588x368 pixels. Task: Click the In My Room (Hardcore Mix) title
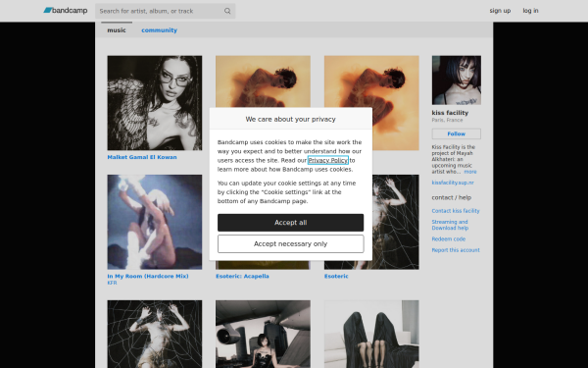[x=148, y=276]
